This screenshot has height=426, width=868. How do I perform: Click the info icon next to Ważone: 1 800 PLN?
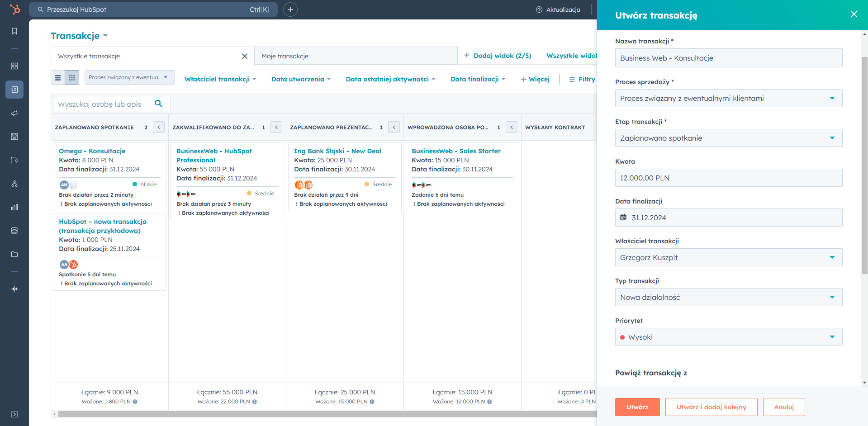click(x=135, y=402)
